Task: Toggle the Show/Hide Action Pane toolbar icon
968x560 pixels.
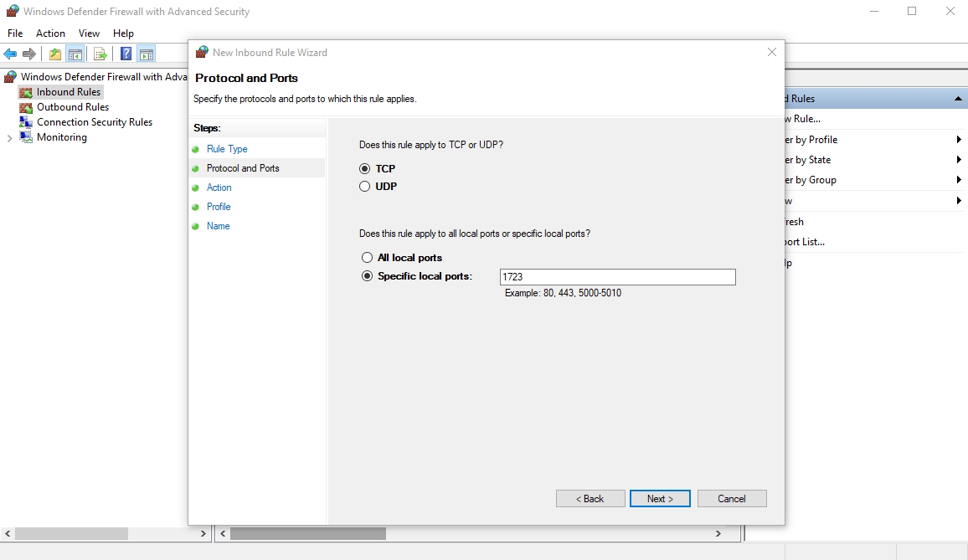Action: click(x=147, y=54)
